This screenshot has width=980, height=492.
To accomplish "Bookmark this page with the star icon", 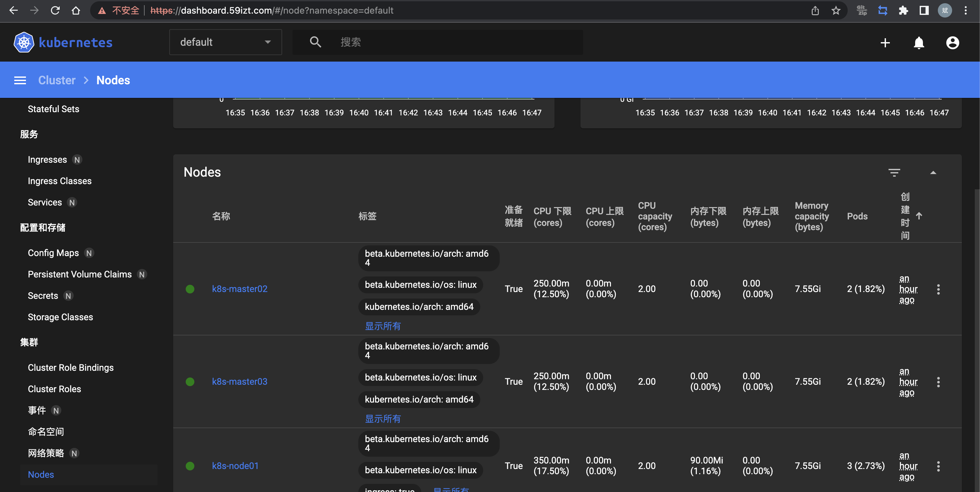I will (836, 10).
